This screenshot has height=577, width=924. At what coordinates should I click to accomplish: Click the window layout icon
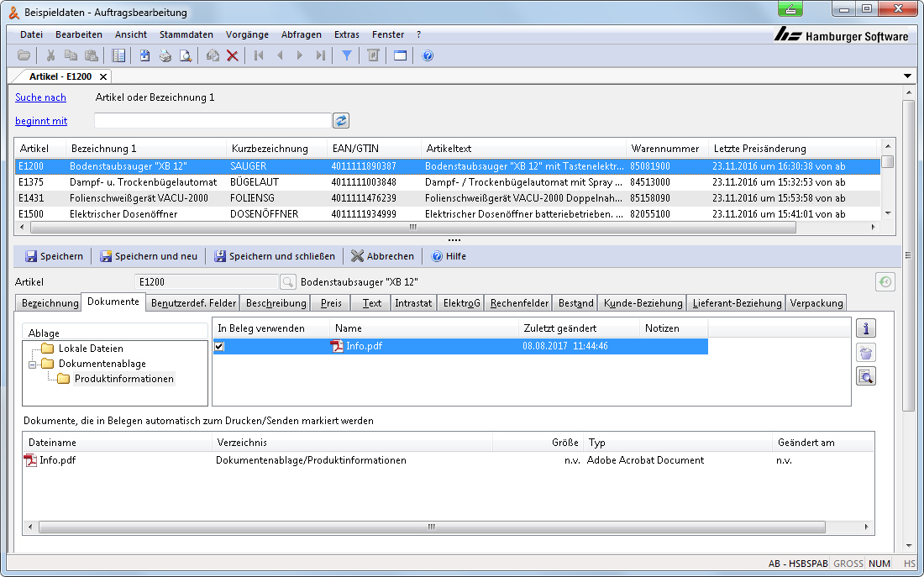coord(400,56)
